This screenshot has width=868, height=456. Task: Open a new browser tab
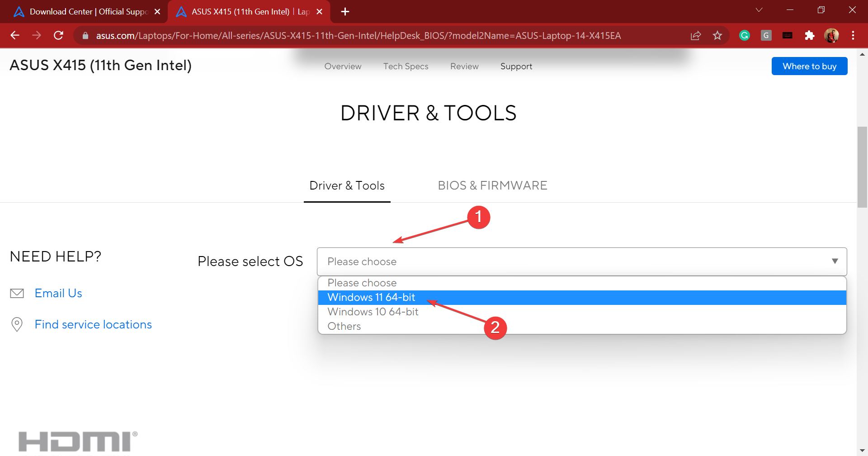point(345,12)
